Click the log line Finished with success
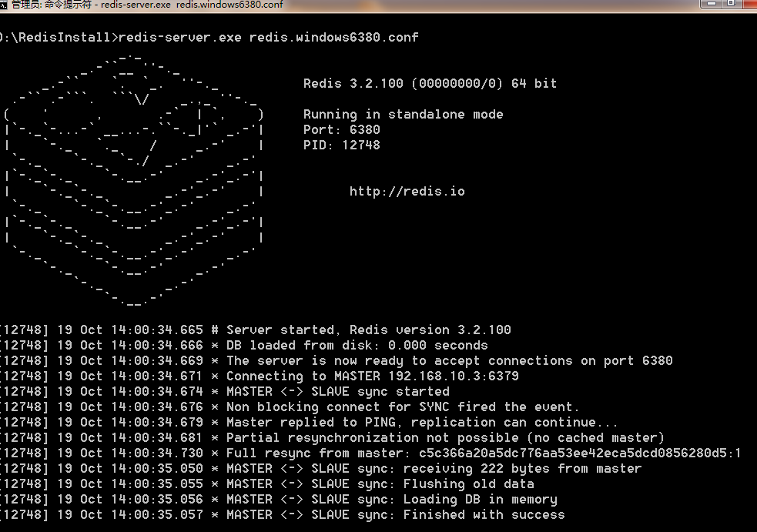The image size is (757, 532). [283, 515]
